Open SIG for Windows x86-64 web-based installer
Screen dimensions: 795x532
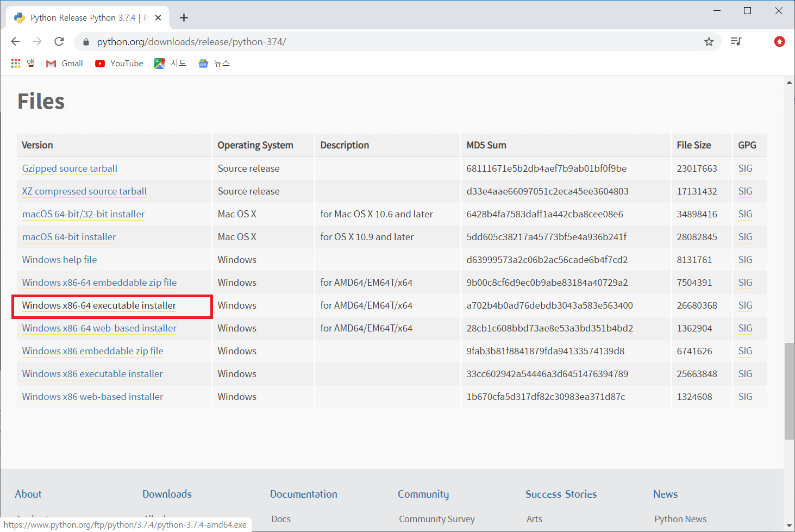[x=746, y=328]
